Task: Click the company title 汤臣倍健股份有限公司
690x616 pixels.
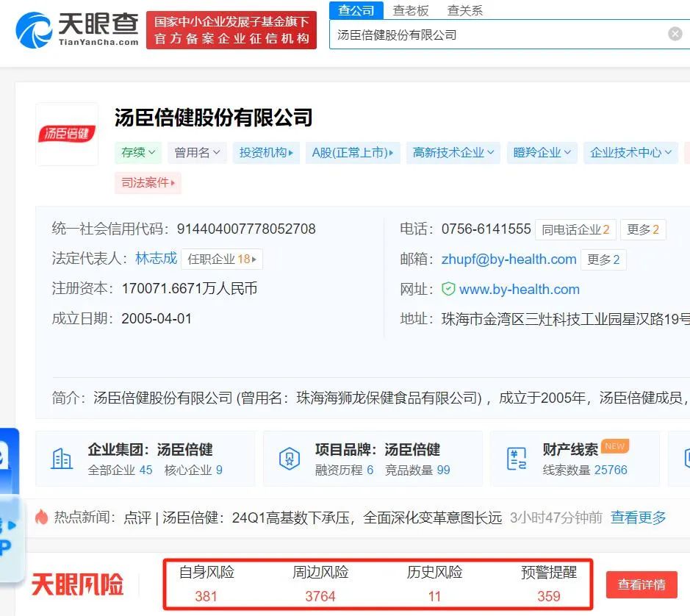Action: click(x=213, y=118)
